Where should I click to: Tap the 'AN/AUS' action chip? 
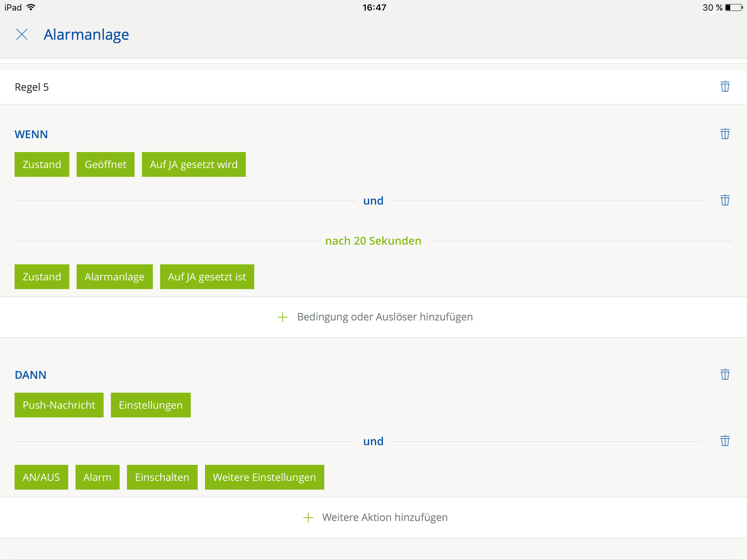click(x=41, y=477)
